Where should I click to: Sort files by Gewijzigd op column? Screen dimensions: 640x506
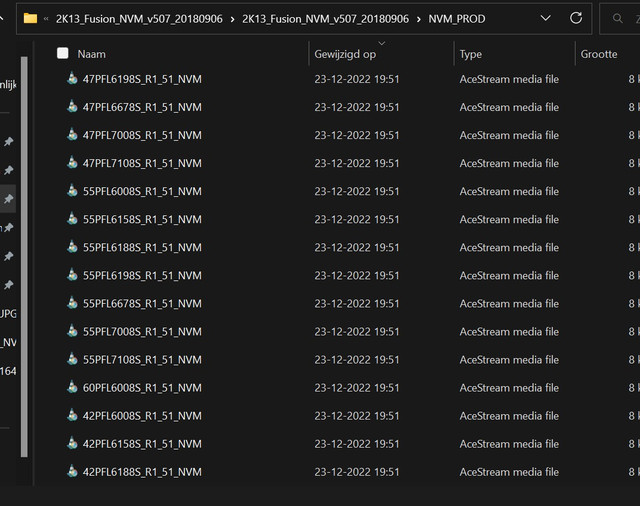pyautogui.click(x=345, y=54)
